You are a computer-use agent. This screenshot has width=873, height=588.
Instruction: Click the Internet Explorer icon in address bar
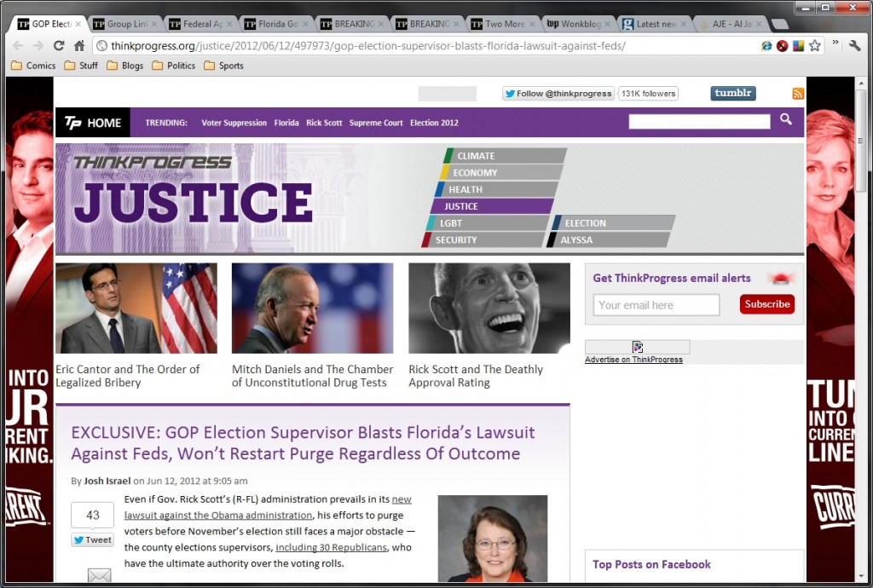coord(766,46)
